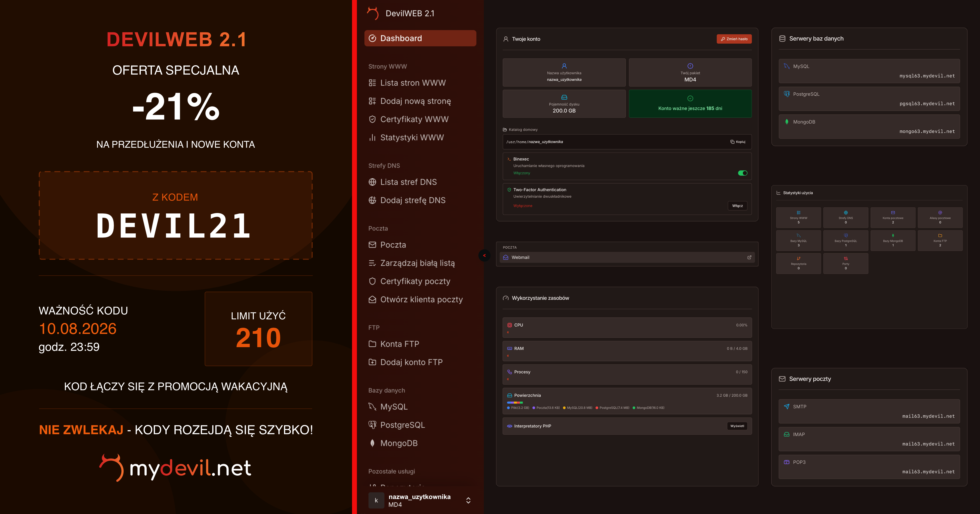Open the Strefy DNS statistics card

tap(845, 218)
